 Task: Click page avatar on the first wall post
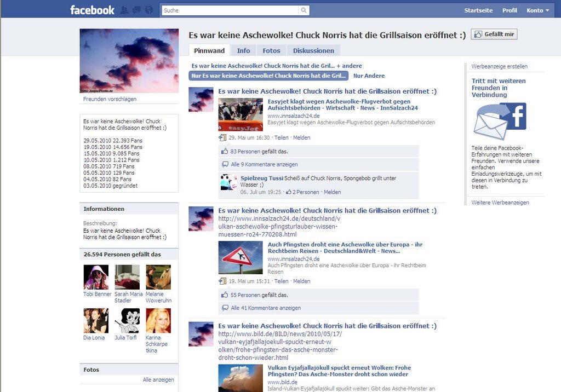coord(201,100)
